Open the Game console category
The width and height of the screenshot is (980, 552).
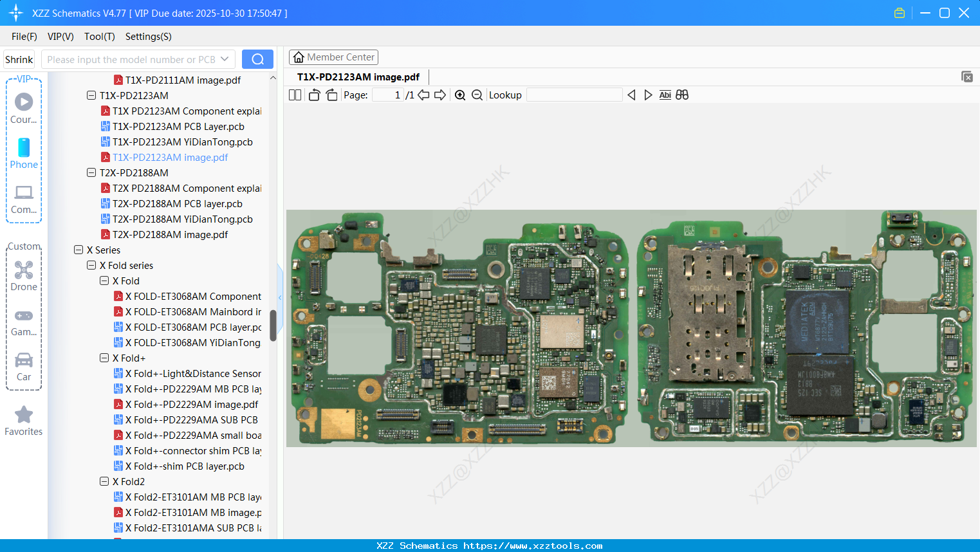click(x=24, y=322)
